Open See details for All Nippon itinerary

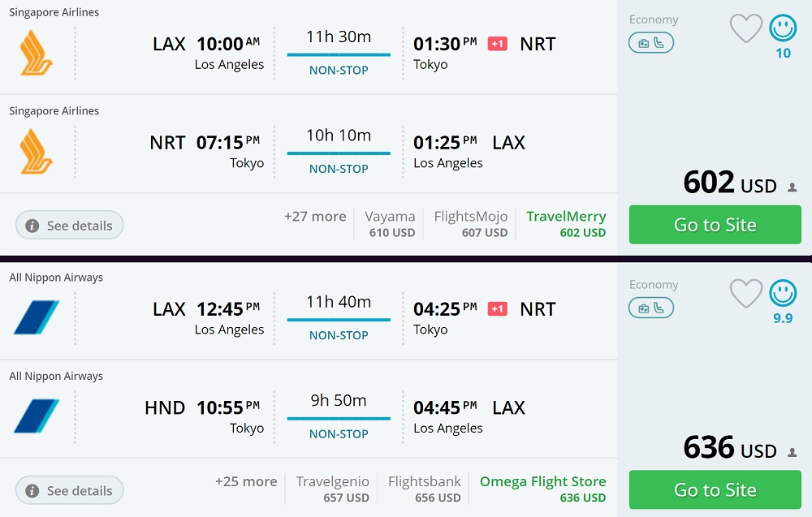[69, 491]
